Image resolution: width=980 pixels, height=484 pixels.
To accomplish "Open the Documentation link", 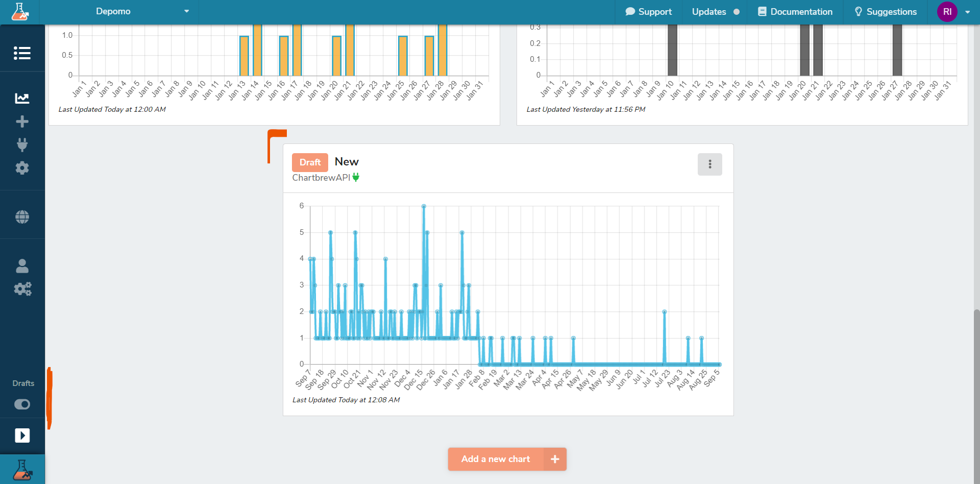I will [x=795, y=12].
